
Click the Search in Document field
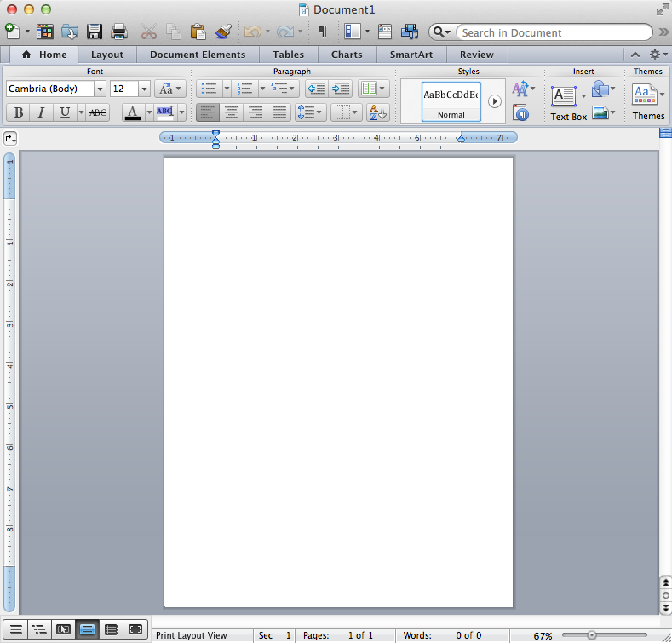point(554,32)
